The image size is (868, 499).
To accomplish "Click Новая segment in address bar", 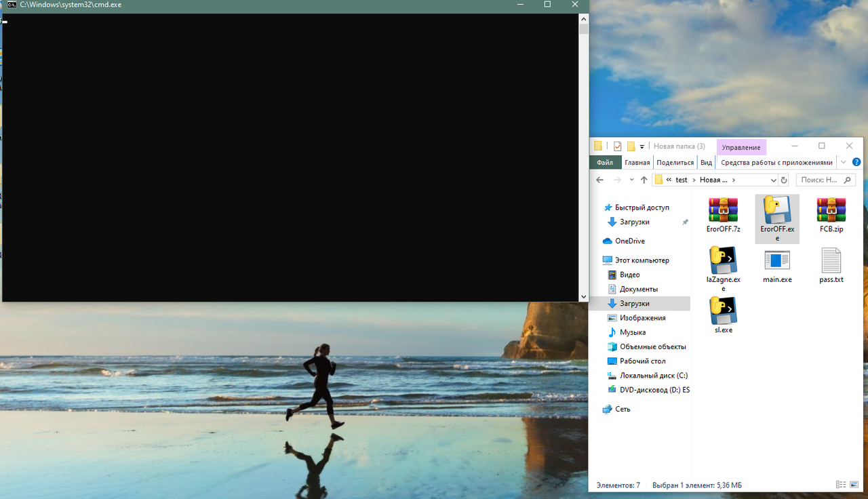I will pos(713,180).
